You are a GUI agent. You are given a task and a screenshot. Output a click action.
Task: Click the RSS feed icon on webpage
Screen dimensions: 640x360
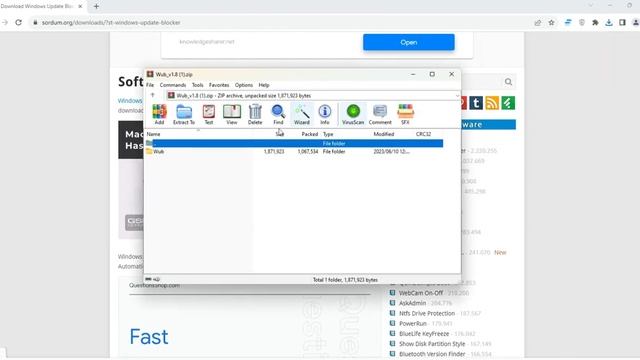(492, 103)
